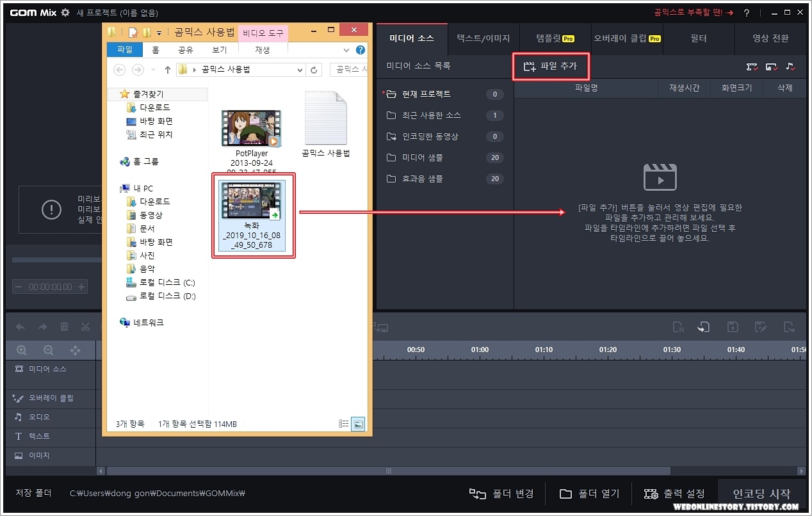Screen dimensions: 812x516
Task: Select the scissors cut tool
Action: (85, 327)
